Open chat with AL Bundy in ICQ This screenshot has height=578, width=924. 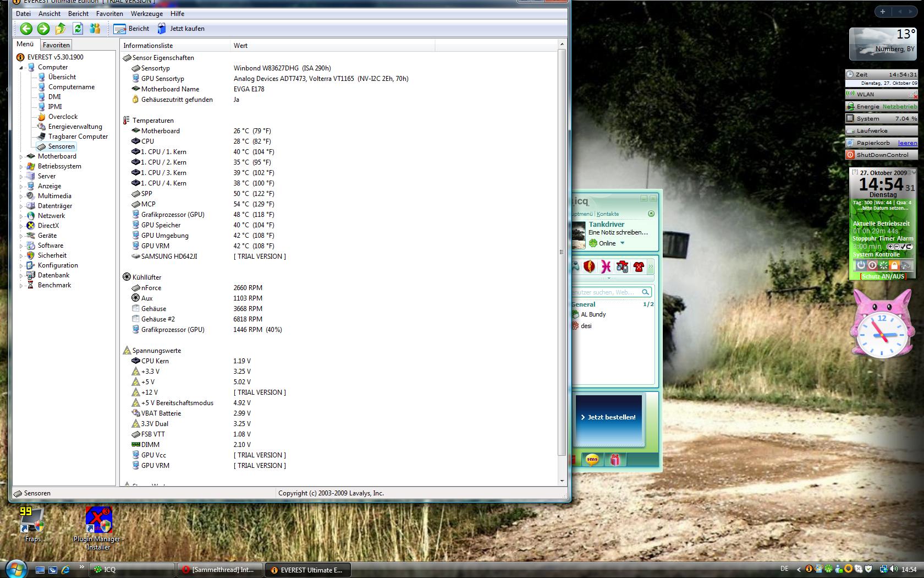point(593,314)
